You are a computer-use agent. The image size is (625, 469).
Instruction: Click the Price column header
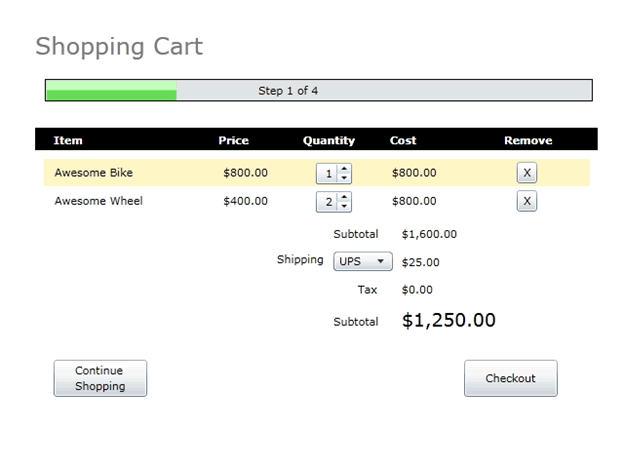234,140
